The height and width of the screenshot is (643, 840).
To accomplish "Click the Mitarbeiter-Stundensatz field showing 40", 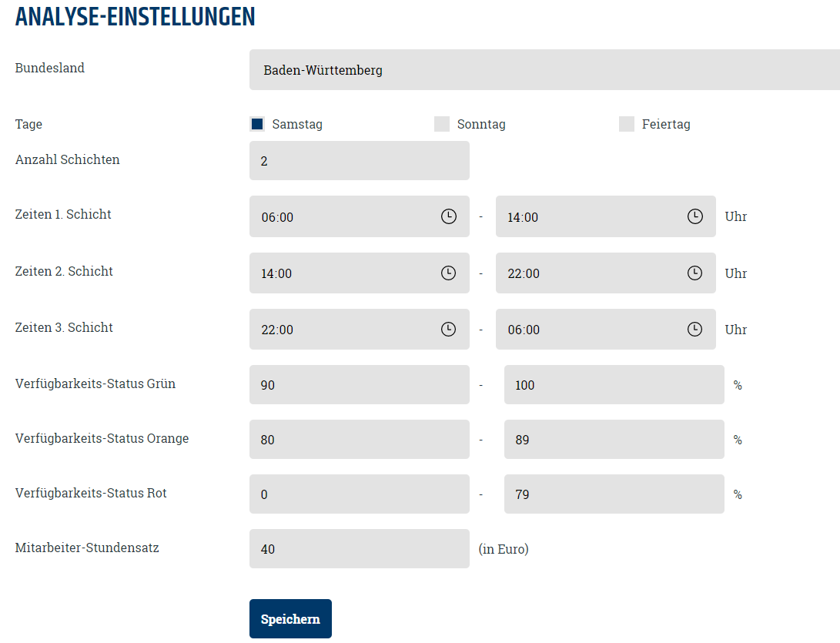I will [x=360, y=549].
